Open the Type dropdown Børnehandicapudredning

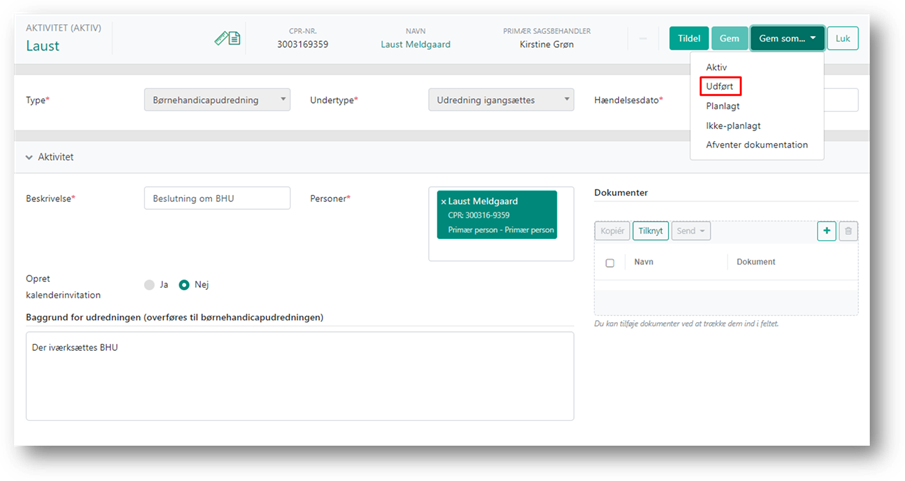(217, 99)
